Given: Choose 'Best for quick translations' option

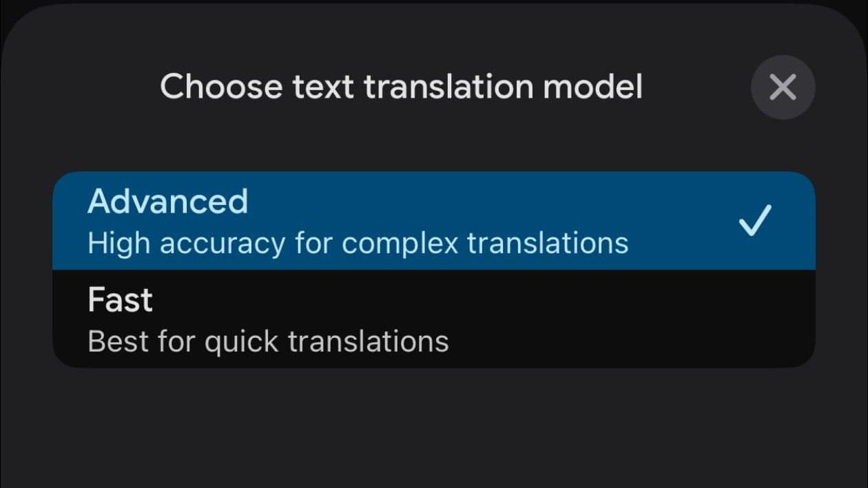Looking at the screenshot, I should click(267, 340).
